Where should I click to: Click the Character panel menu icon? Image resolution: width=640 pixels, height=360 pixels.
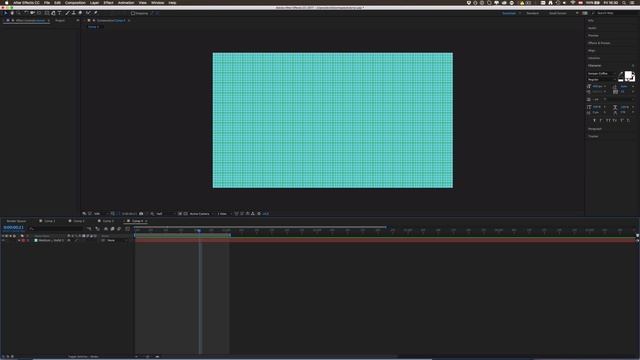(x=633, y=65)
